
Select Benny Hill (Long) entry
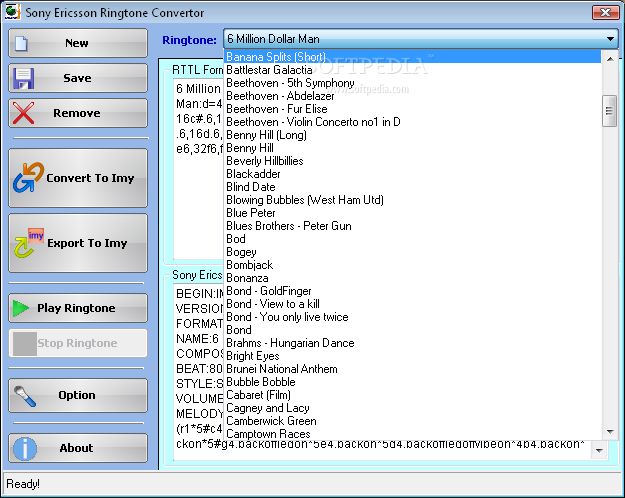coord(412,135)
